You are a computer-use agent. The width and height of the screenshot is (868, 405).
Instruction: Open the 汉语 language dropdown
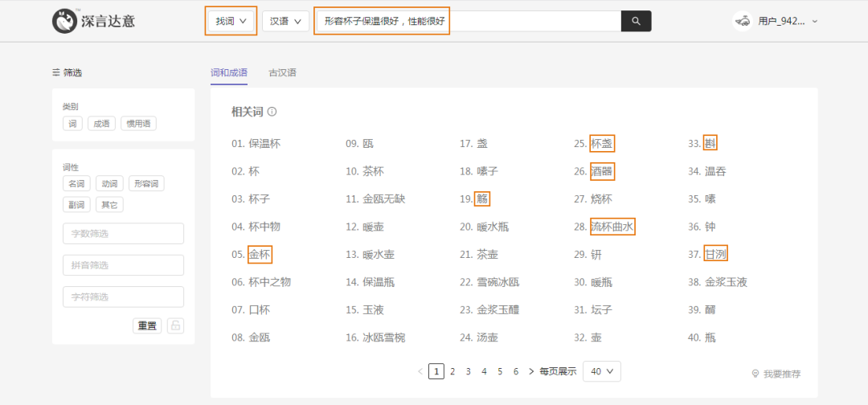click(285, 21)
